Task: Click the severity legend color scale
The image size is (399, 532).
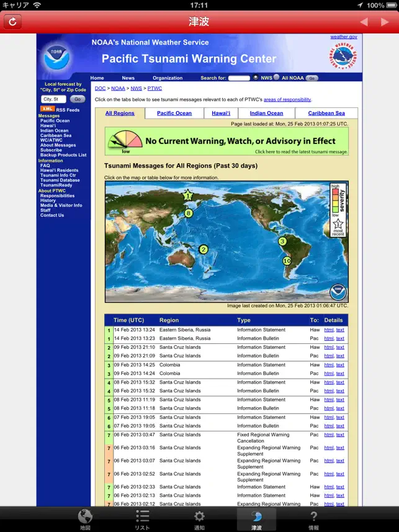Action: (335, 201)
